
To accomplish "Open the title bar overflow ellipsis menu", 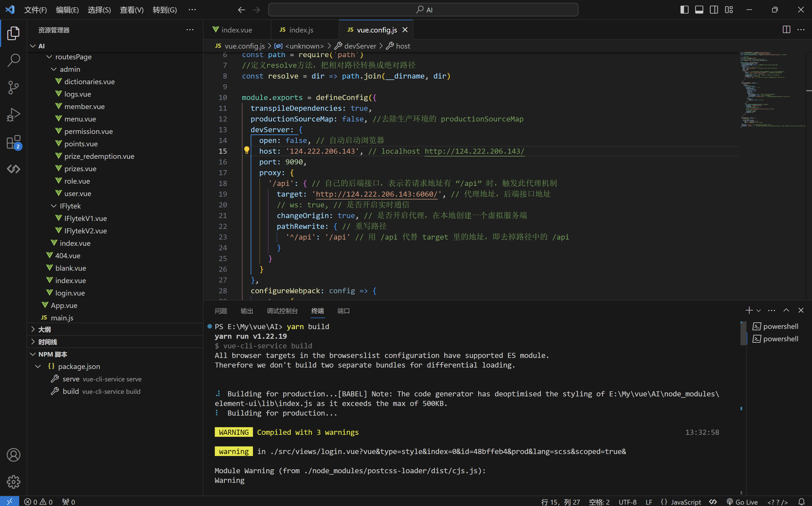I will [x=192, y=10].
